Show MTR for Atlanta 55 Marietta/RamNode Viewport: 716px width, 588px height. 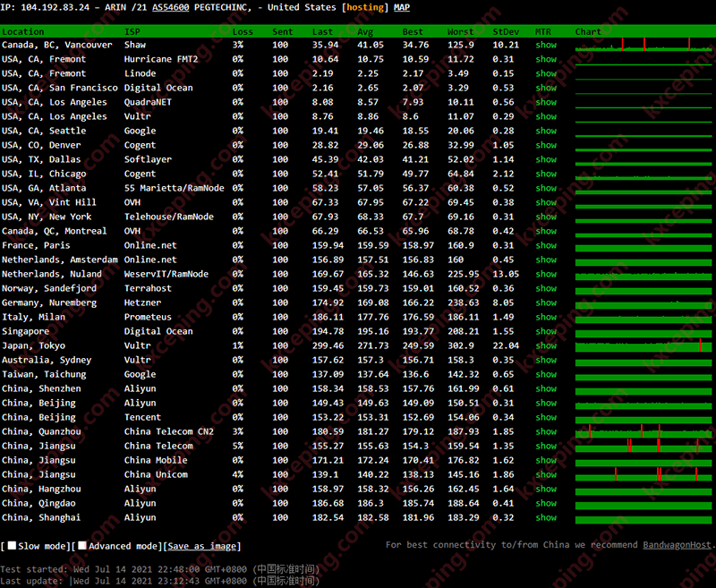(x=546, y=188)
